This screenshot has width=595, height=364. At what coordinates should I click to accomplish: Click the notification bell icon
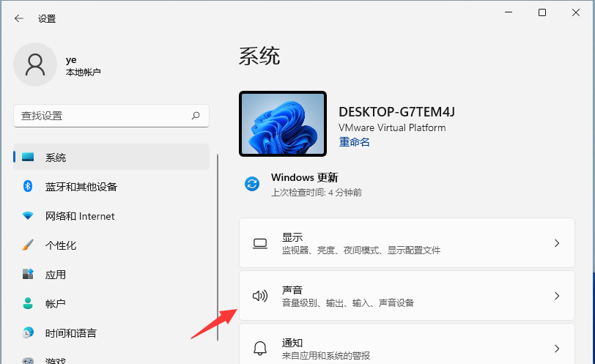pyautogui.click(x=259, y=348)
